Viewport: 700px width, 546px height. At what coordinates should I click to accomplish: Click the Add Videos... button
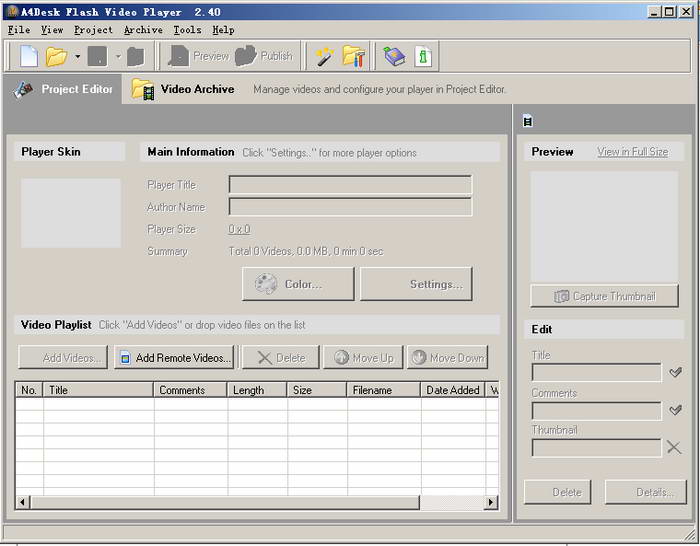coord(63,357)
